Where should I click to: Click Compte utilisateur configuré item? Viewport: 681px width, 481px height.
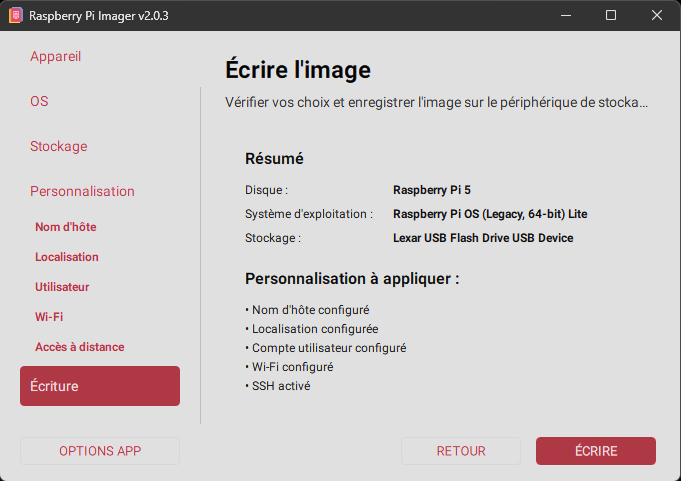pyautogui.click(x=326, y=348)
